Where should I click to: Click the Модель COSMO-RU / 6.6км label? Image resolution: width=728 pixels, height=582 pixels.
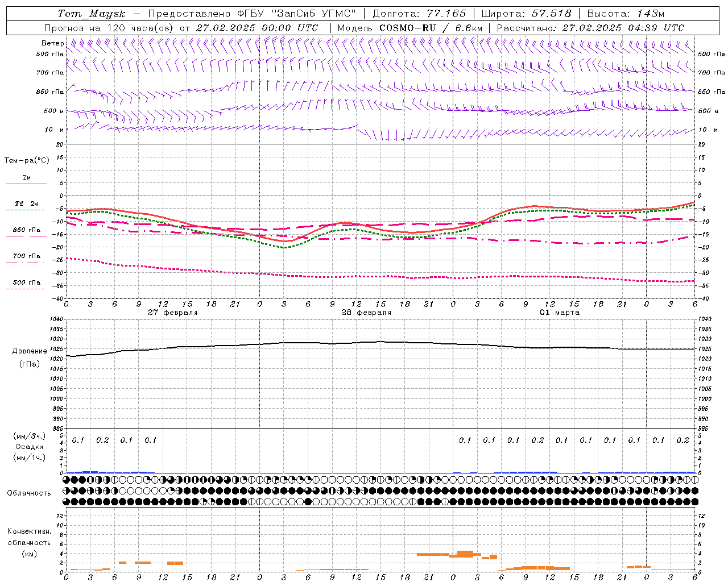[410, 28]
